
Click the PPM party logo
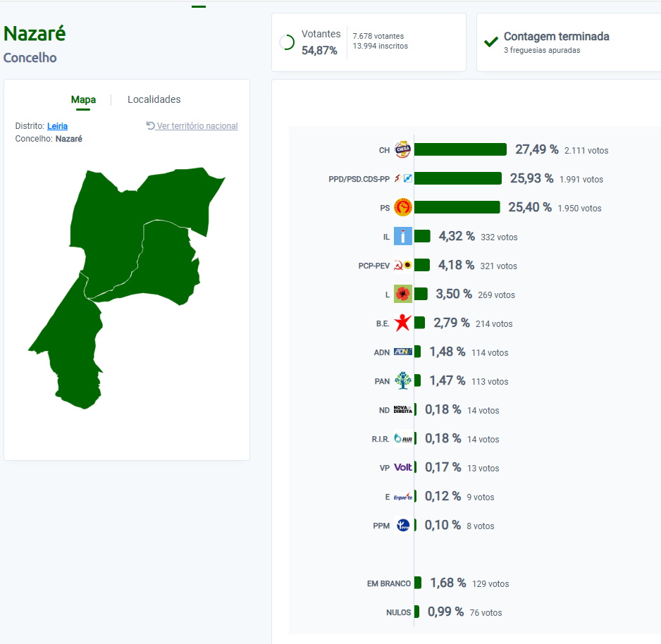coord(402,525)
